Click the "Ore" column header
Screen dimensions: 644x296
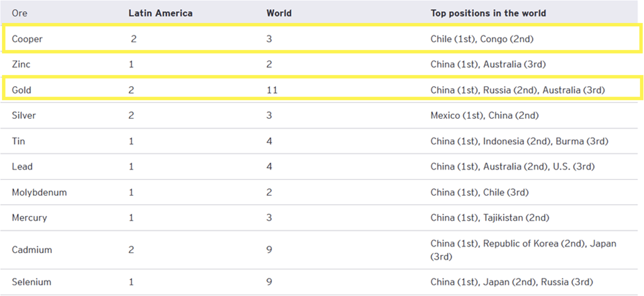pos(20,13)
